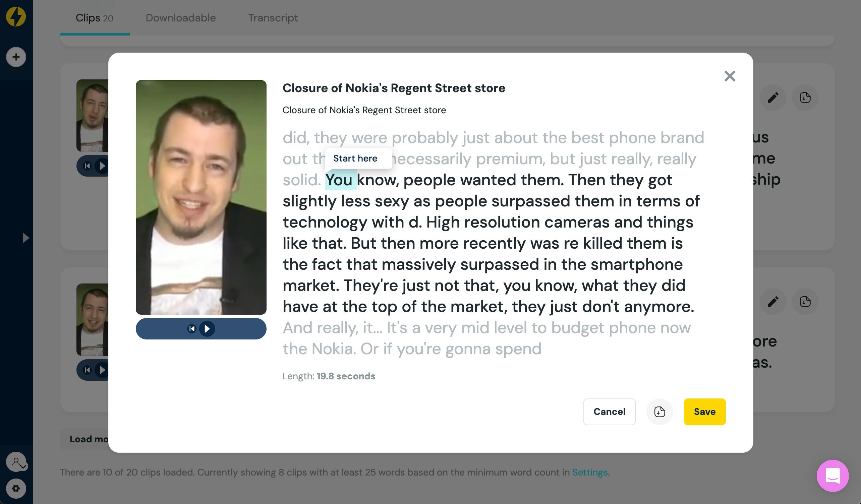Edit the second background clip
Screen dimensions: 861x504
773,302
